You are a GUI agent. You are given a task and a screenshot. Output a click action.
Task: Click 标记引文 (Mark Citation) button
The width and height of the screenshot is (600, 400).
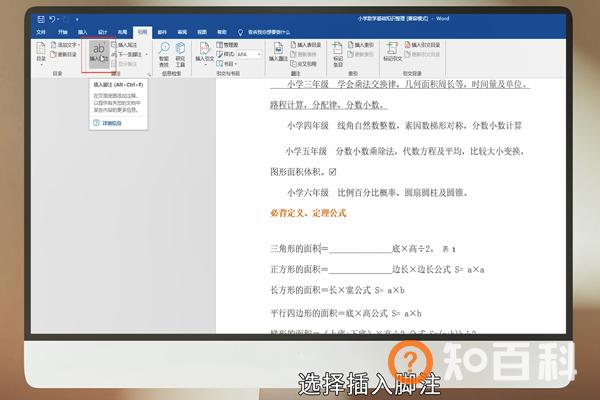point(392,52)
